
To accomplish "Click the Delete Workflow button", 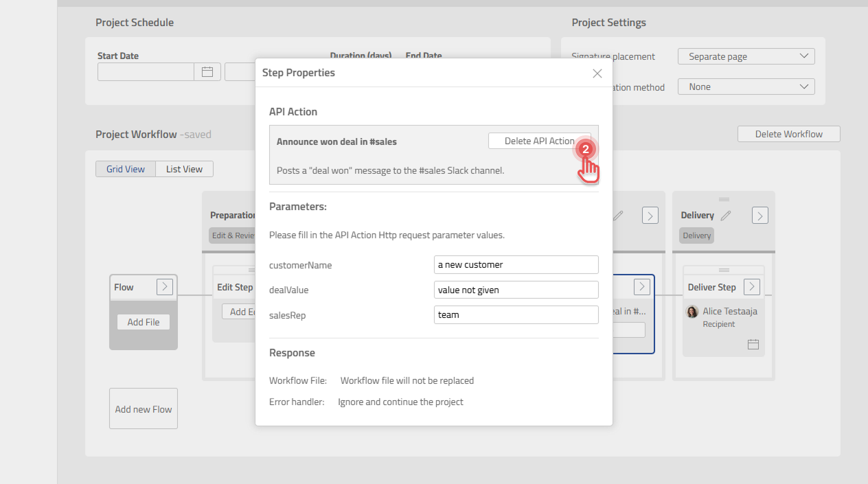I will 788,134.
